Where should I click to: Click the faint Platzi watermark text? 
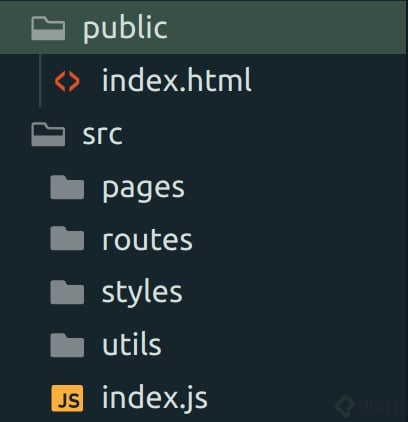point(382,405)
